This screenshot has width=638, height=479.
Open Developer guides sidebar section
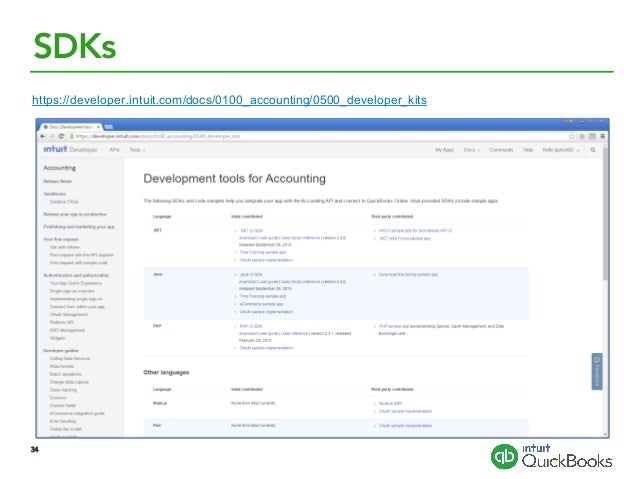[x=61, y=350]
